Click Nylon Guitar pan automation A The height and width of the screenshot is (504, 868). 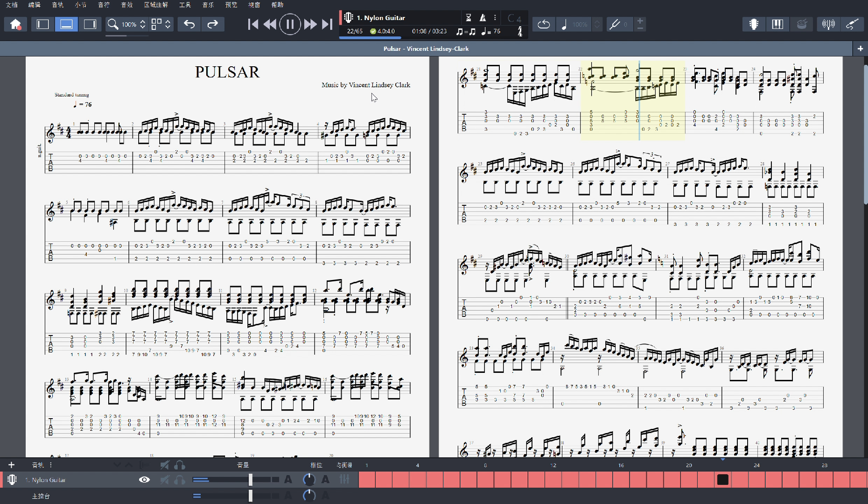[325, 480]
